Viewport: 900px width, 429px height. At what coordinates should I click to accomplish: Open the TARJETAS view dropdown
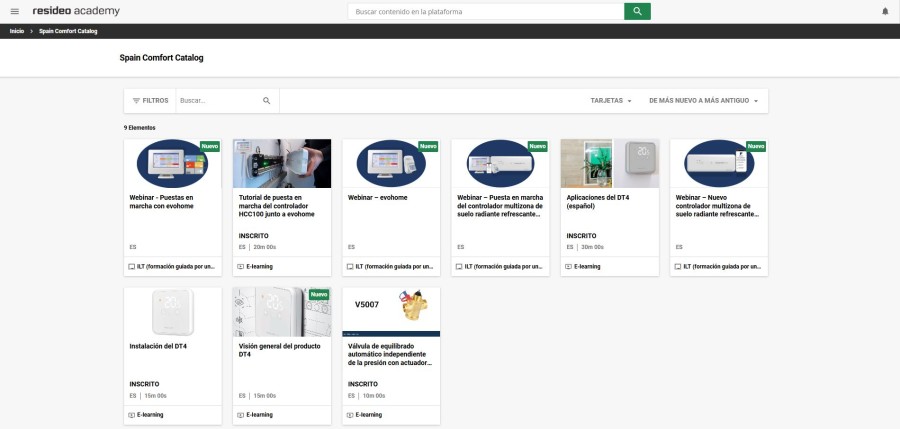(x=611, y=101)
